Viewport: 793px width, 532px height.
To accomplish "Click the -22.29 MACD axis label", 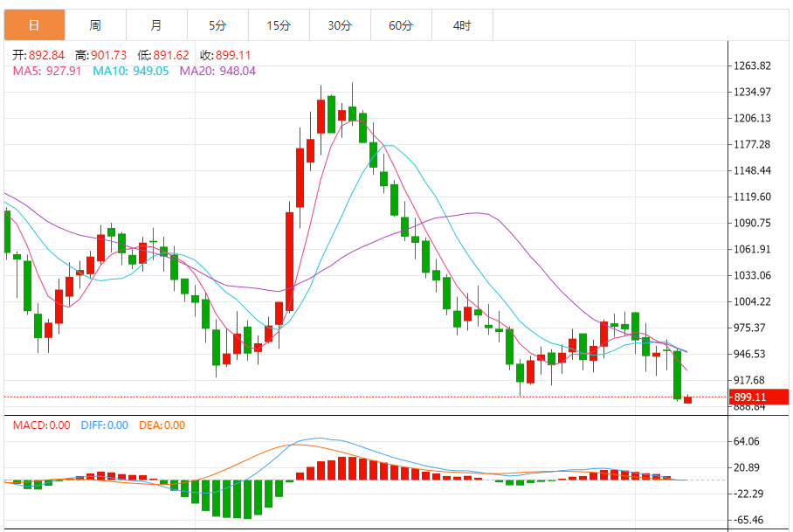I will point(748,494).
